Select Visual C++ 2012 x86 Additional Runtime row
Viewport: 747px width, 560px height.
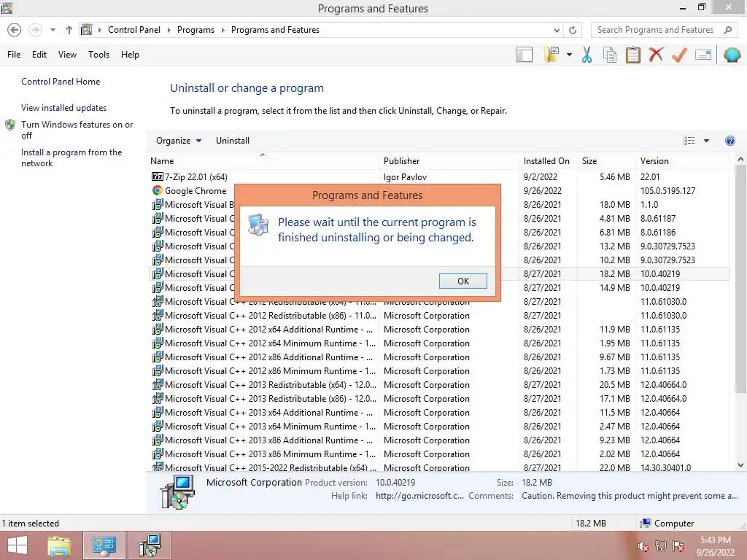(438, 357)
